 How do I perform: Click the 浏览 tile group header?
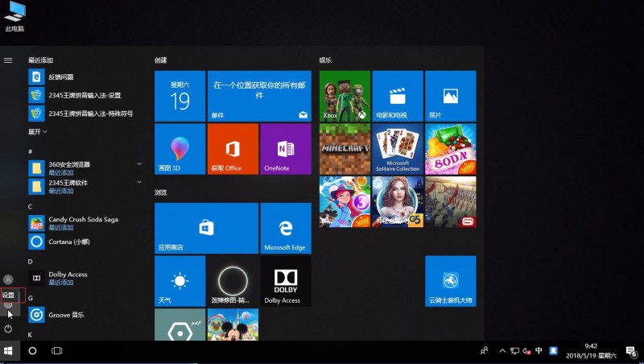point(160,192)
